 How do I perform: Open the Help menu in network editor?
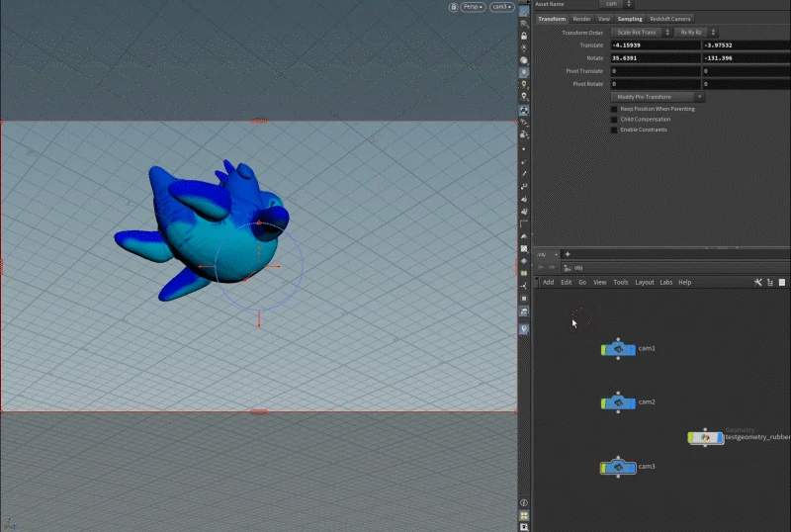click(684, 282)
